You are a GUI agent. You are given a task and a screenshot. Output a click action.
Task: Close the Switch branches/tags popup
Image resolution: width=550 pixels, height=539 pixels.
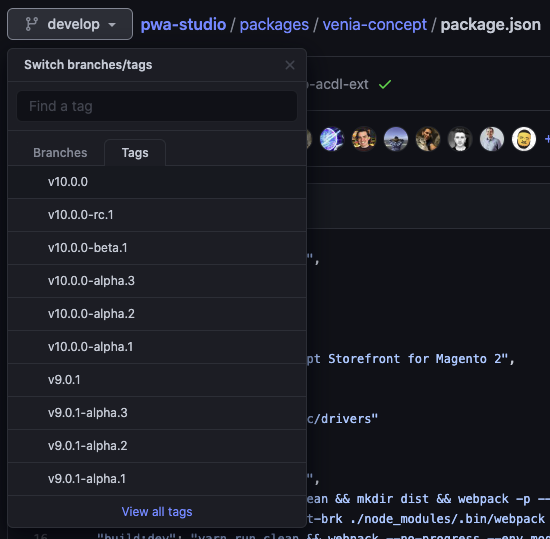pos(290,65)
